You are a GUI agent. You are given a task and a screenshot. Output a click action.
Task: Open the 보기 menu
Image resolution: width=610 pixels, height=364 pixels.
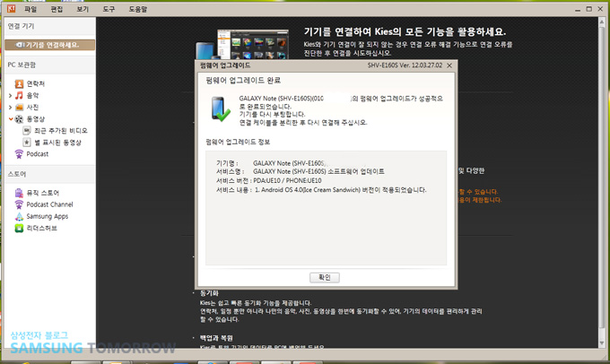pos(83,9)
